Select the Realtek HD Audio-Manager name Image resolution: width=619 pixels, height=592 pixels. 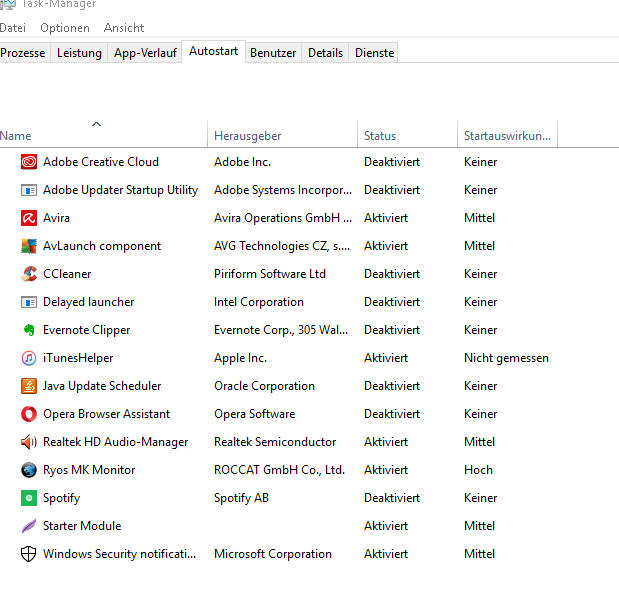115,442
